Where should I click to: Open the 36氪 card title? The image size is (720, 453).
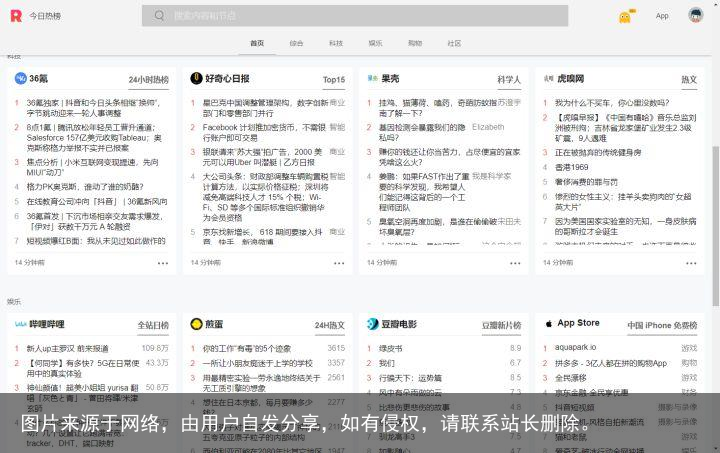[39, 78]
